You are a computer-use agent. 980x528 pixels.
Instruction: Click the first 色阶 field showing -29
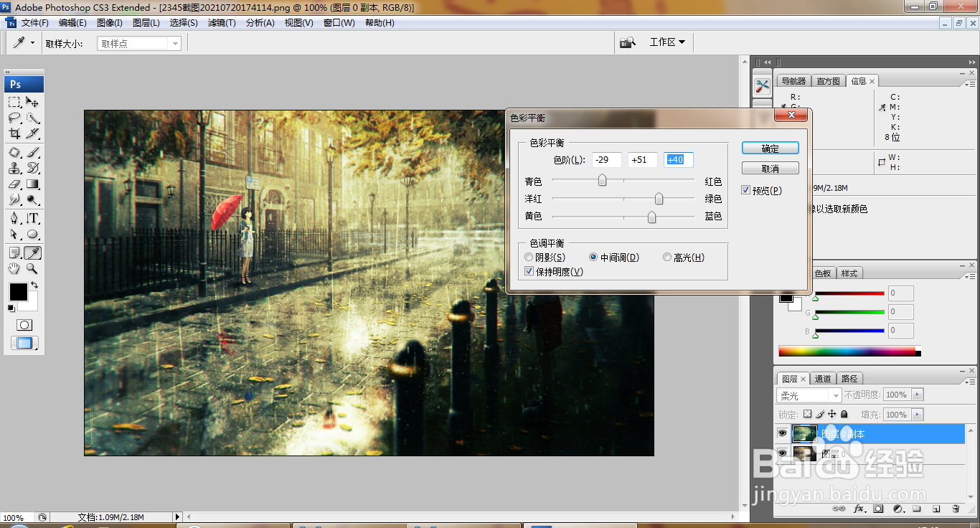[607, 159]
